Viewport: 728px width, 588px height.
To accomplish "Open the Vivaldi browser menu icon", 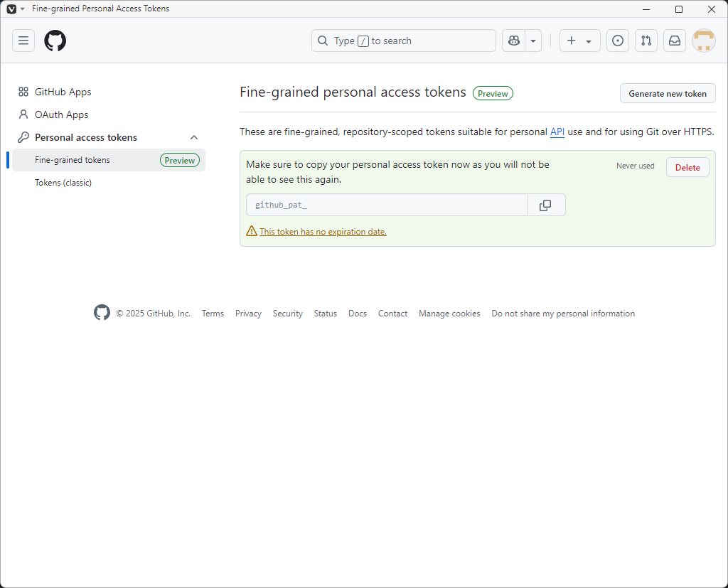I will tap(11, 9).
